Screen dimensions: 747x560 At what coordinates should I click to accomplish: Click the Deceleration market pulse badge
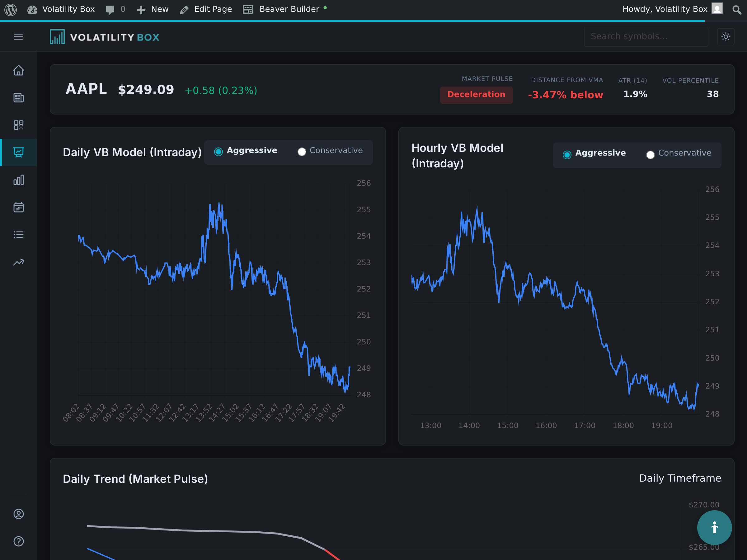click(x=476, y=95)
